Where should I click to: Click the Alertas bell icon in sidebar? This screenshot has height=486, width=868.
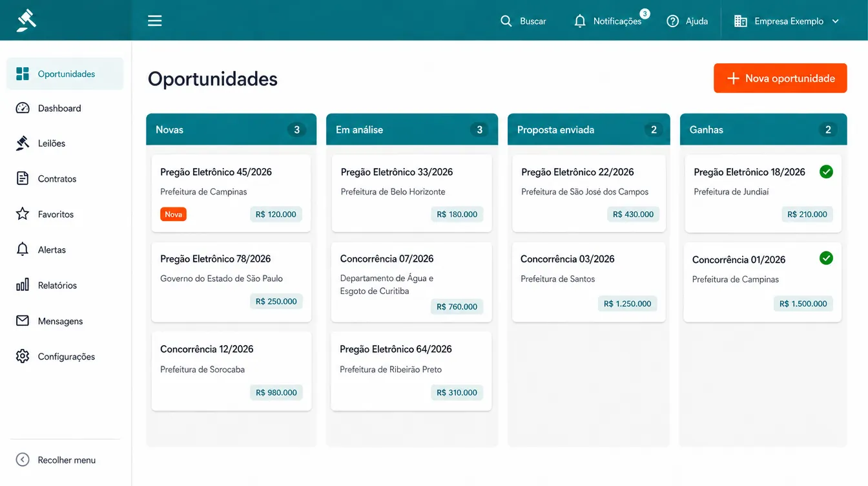tap(23, 249)
